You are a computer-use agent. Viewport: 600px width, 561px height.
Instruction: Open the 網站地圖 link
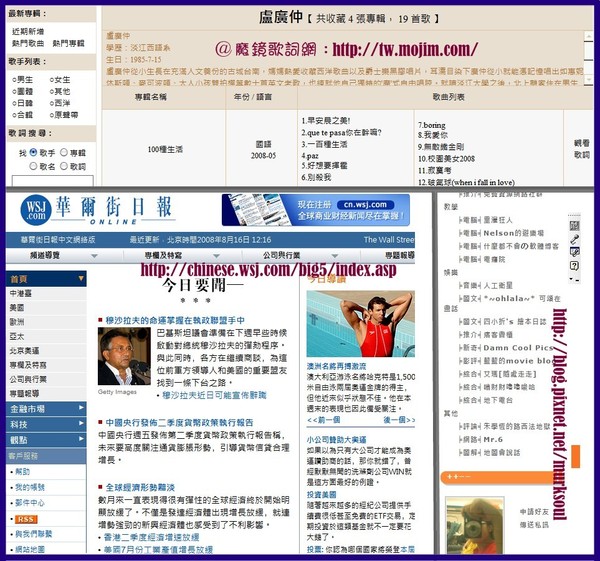(x=30, y=549)
